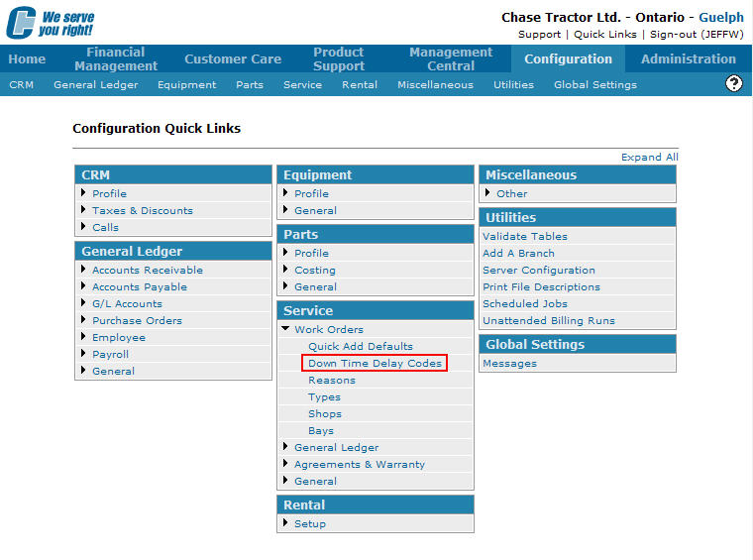The image size is (753, 560).
Task: Click the Work Orders tree item
Action: [329, 329]
